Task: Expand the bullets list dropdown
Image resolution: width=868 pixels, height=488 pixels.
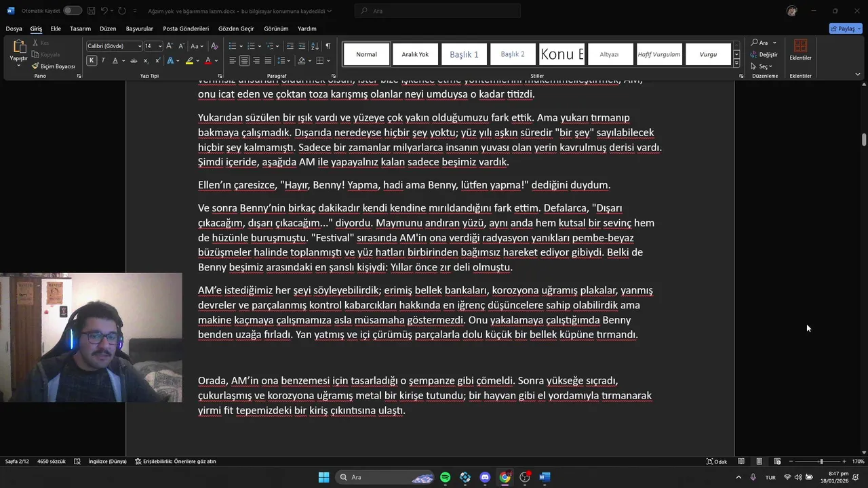Action: pos(241,45)
